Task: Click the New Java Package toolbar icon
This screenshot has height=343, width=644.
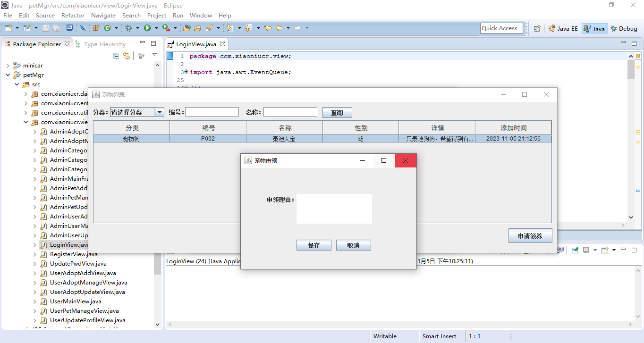Action: [96, 28]
